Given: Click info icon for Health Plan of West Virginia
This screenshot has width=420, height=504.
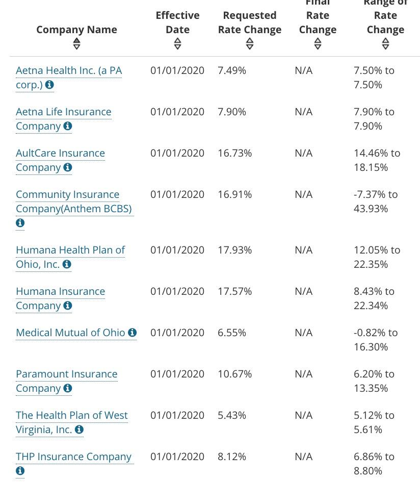Looking at the screenshot, I should pyautogui.click(x=79, y=430).
